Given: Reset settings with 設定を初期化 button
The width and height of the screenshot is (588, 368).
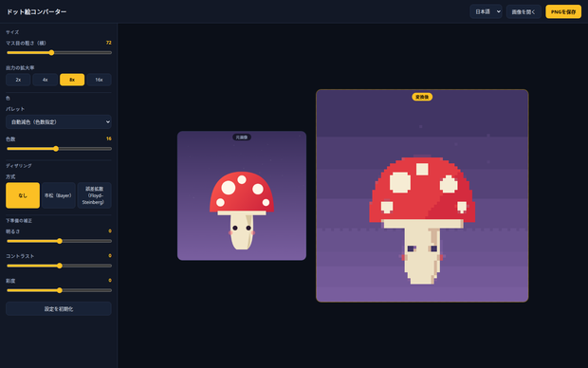Looking at the screenshot, I should tap(59, 309).
